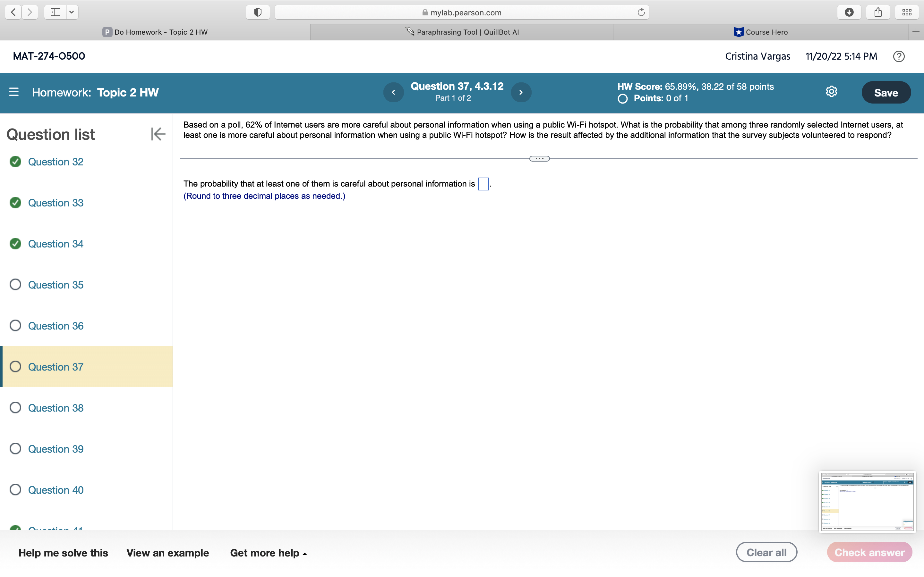Viewport: 924px width, 577px height.
Task: Select the Question 40 status circle
Action: click(15, 489)
